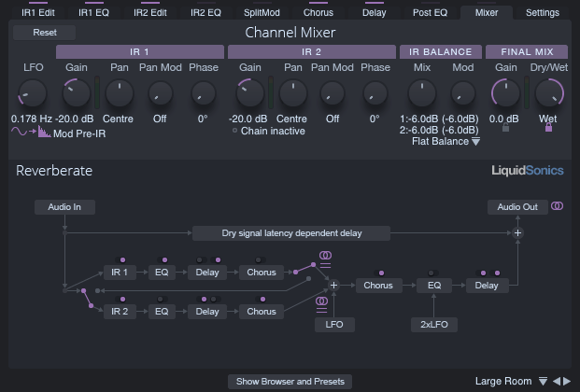Click the Audio In block
The width and height of the screenshot is (580, 392).
64,207
